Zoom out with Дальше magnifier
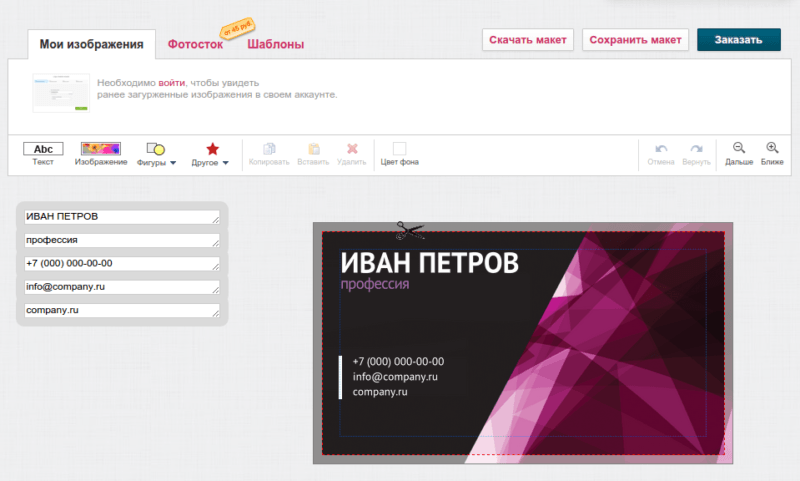 point(739,148)
